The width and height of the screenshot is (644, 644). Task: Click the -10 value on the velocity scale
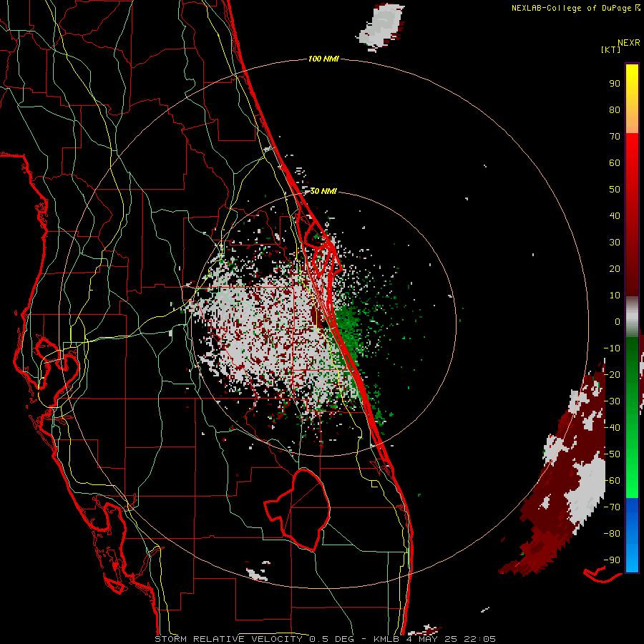tap(612, 348)
